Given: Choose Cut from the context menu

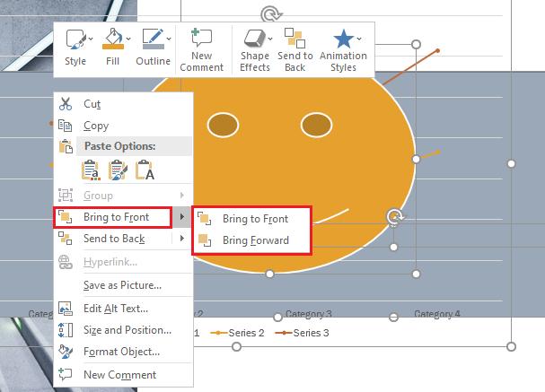Looking at the screenshot, I should (x=123, y=104).
